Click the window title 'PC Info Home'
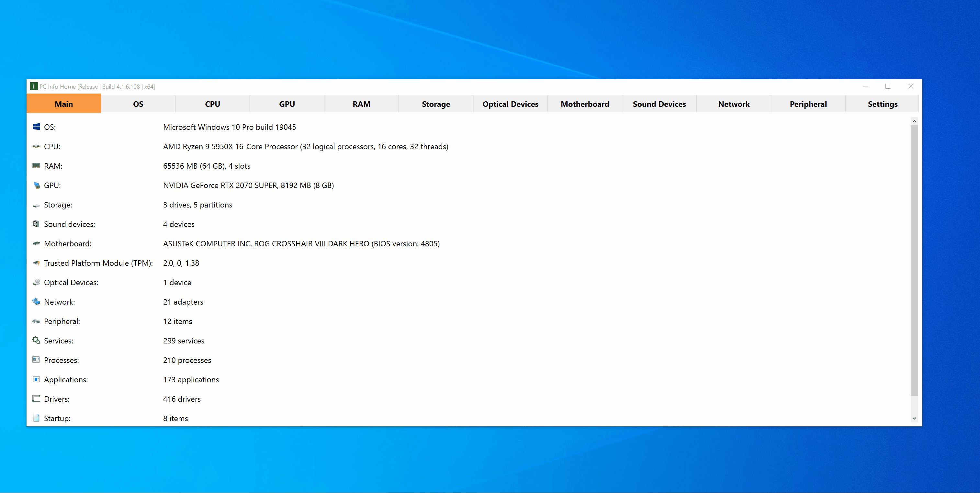The width and height of the screenshot is (980, 493). click(58, 86)
